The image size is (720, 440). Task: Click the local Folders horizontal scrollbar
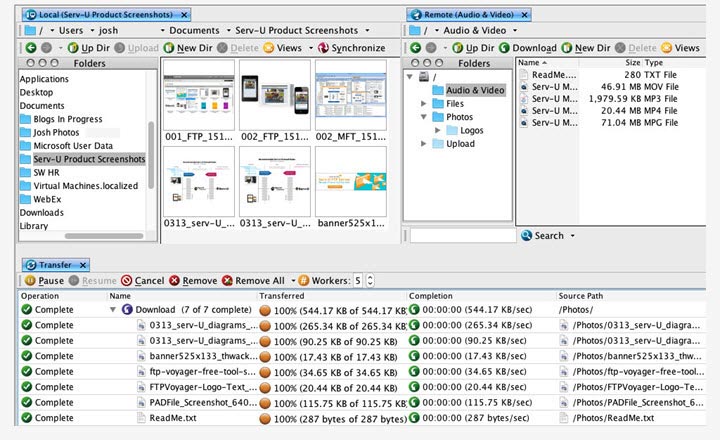(104, 236)
